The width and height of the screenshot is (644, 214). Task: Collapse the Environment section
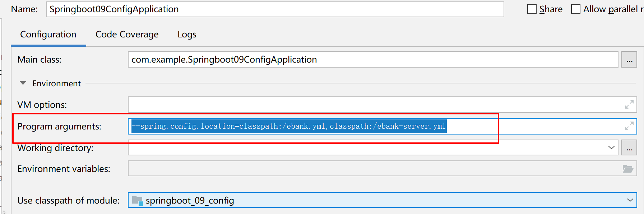click(x=23, y=83)
